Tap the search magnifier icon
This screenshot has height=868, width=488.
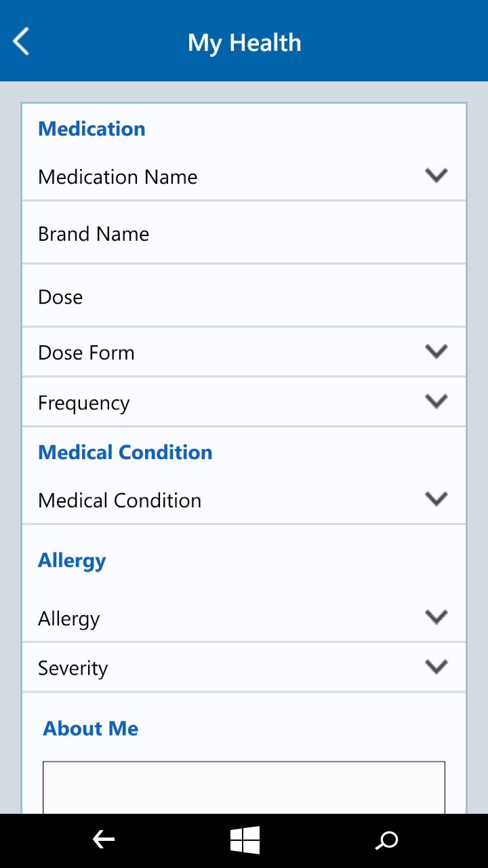coord(387,841)
